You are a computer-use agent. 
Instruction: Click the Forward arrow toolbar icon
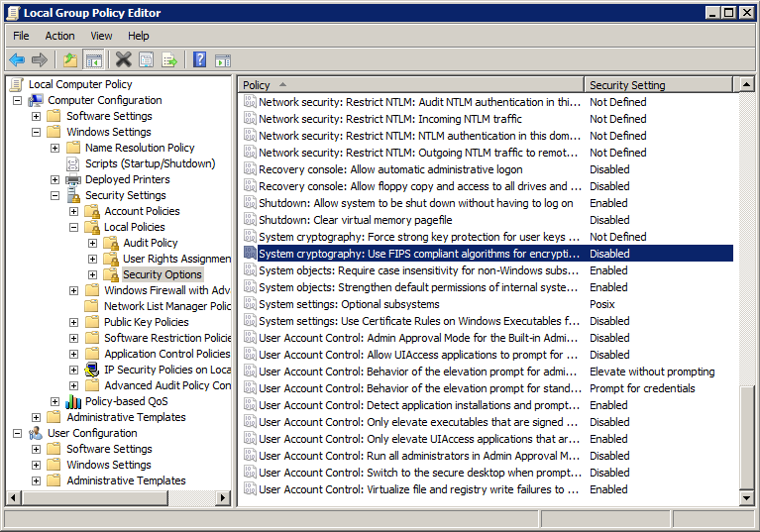point(40,60)
